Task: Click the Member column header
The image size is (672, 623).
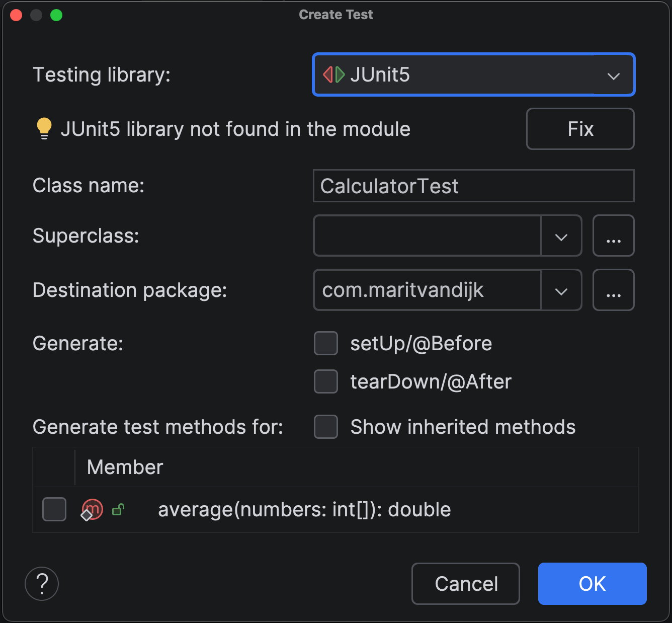Action: pyautogui.click(x=125, y=467)
